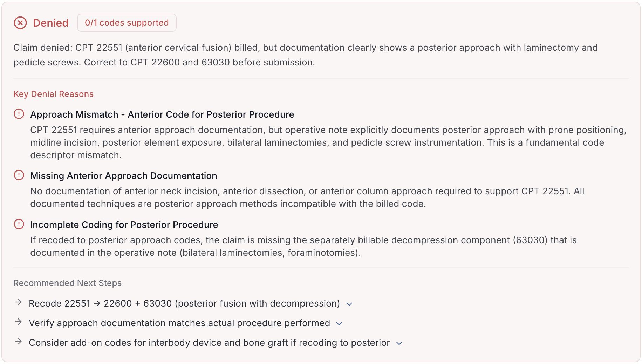Click Approach Mismatch - Anterior Code heading
This screenshot has height=364, width=642.
pyautogui.click(x=162, y=114)
